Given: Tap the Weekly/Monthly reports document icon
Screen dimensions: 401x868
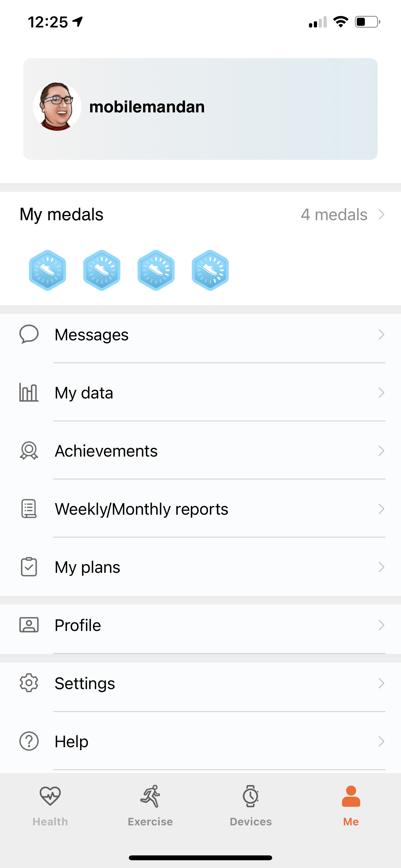Looking at the screenshot, I should click(x=29, y=509).
